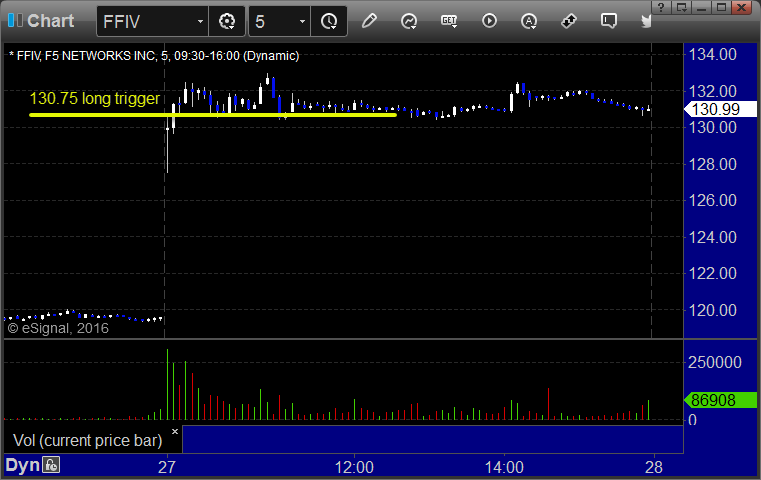
Task: Expand the interval dropdown arrow
Action: pyautogui.click(x=302, y=21)
